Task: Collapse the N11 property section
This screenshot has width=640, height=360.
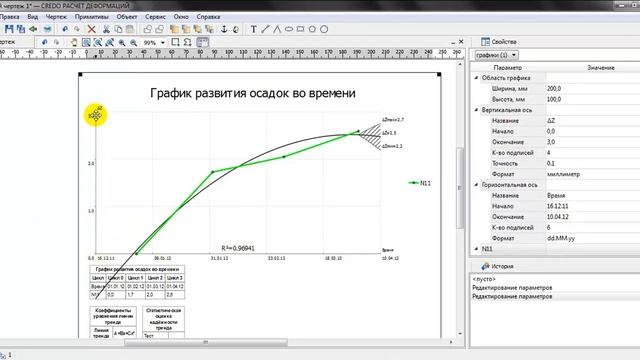Action: pos(476,249)
